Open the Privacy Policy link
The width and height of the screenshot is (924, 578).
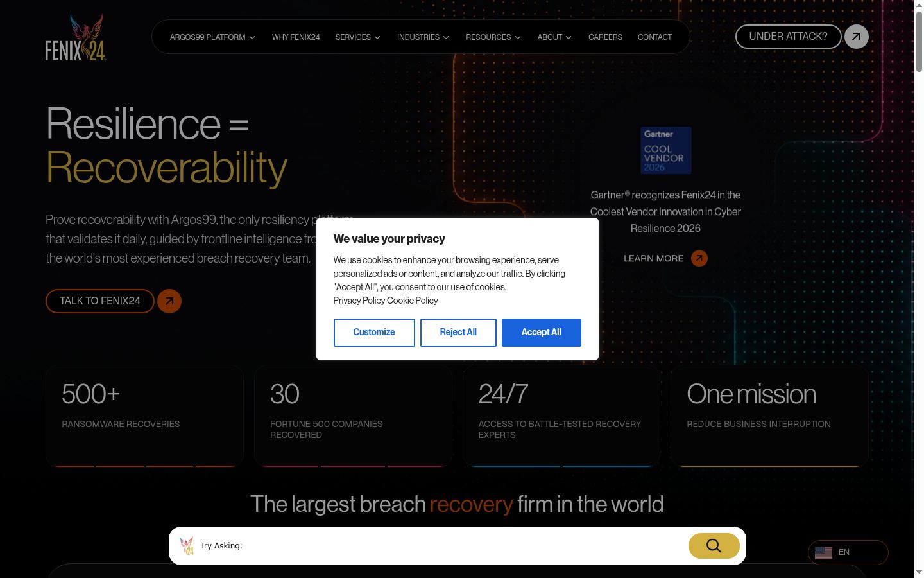tap(359, 301)
